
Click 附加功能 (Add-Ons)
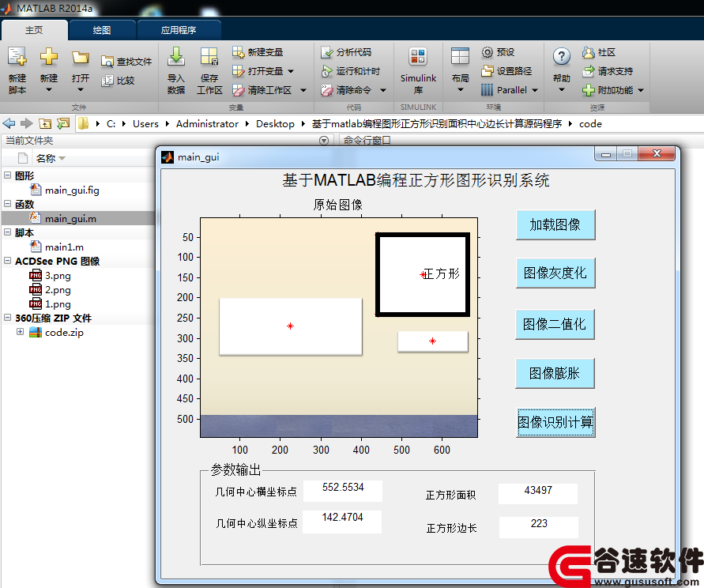coord(608,90)
